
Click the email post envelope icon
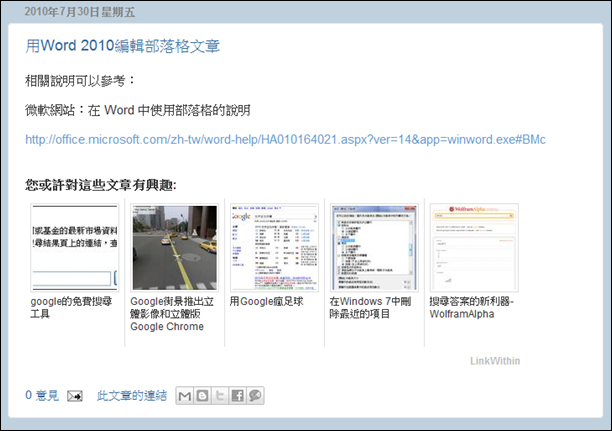point(75,396)
